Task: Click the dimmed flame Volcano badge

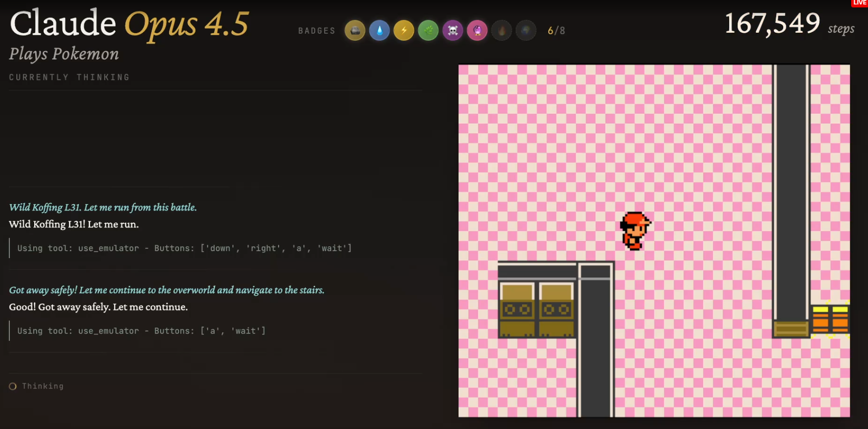Action: coord(502,31)
